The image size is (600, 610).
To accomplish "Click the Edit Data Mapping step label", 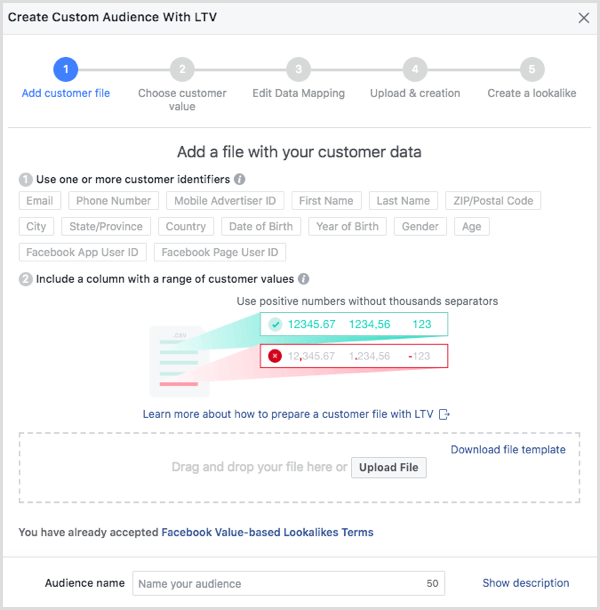I will [x=298, y=93].
